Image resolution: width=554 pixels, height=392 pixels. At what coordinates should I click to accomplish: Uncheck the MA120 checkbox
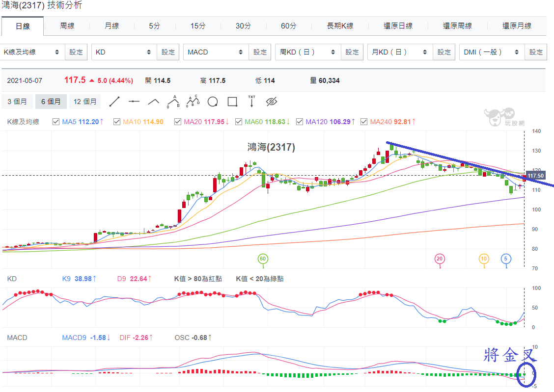pos(300,122)
